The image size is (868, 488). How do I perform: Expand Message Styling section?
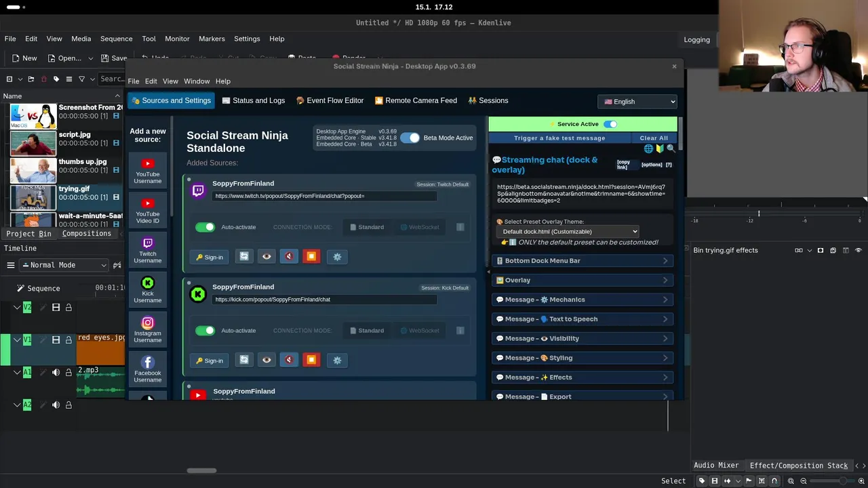pyautogui.click(x=583, y=358)
